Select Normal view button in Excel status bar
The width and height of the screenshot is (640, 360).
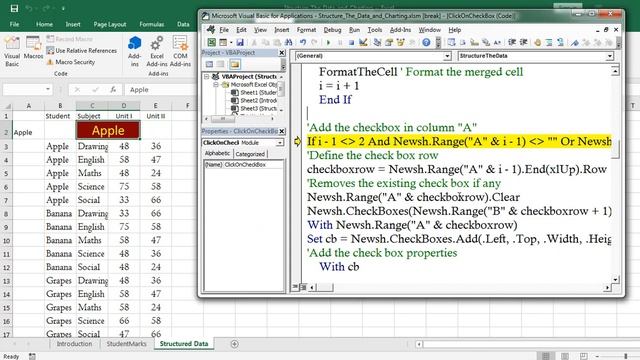click(x=546, y=356)
